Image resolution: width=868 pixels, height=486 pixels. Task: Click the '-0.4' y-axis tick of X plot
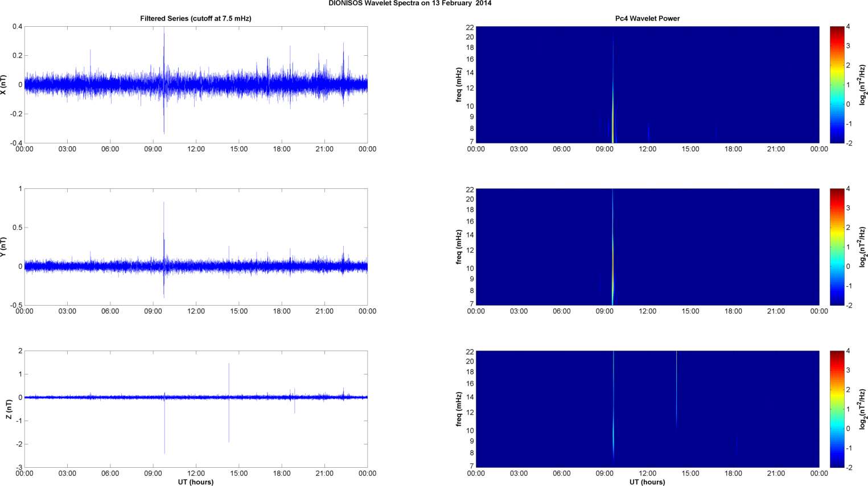(16, 143)
